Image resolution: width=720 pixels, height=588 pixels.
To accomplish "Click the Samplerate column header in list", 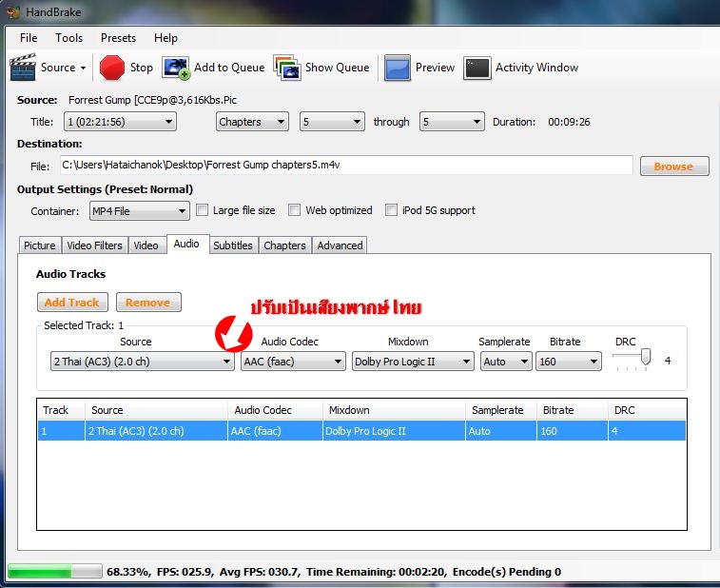I will pos(501,410).
